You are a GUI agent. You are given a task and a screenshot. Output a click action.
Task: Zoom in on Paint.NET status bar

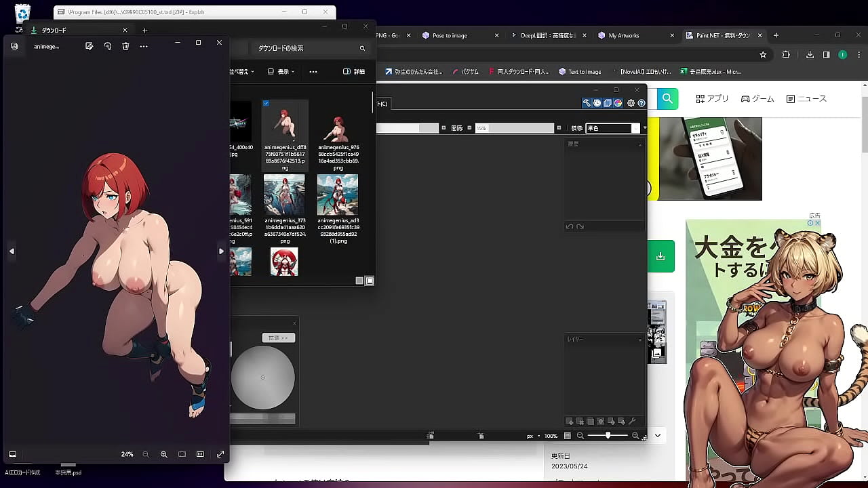coord(635,436)
